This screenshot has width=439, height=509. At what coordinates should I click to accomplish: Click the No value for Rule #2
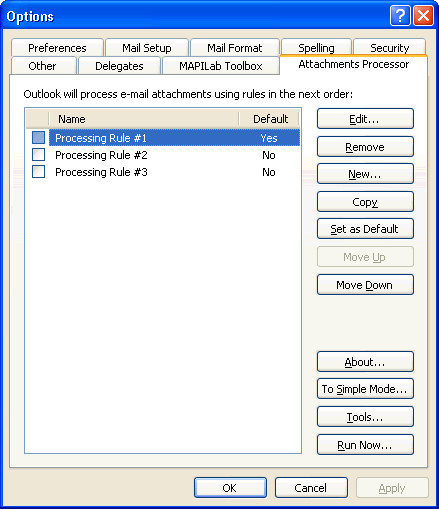click(x=269, y=155)
